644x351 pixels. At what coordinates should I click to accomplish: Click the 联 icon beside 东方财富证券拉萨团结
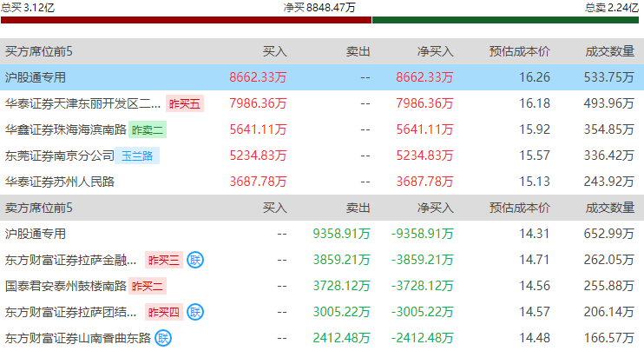coord(195,312)
